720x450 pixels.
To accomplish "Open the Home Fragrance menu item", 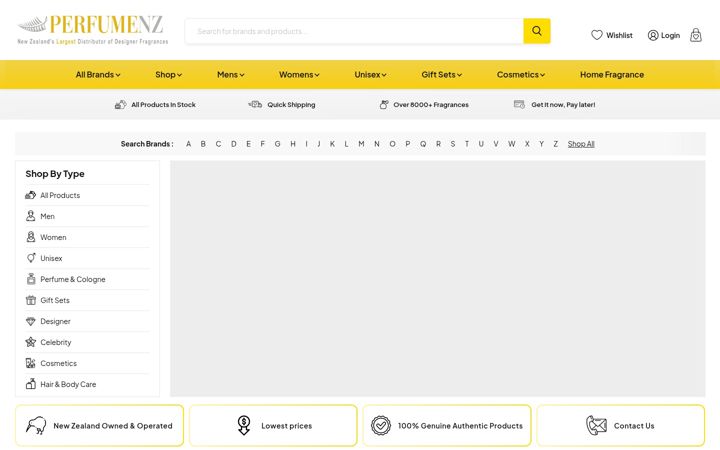I will 612,74.
